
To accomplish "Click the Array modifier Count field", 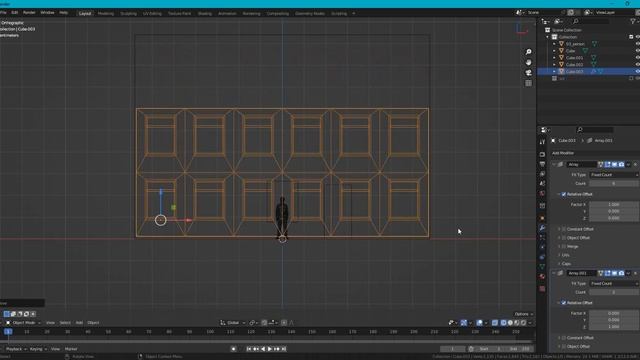I will [614, 184].
